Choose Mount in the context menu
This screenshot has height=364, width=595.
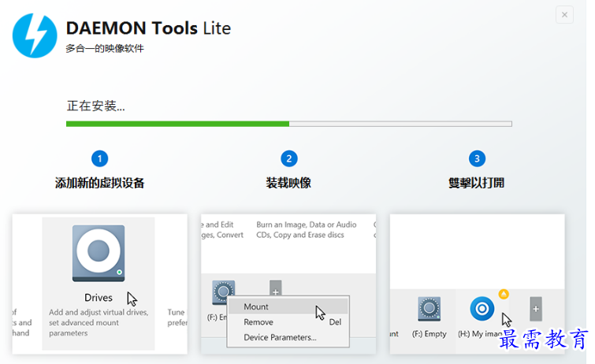(x=288, y=306)
